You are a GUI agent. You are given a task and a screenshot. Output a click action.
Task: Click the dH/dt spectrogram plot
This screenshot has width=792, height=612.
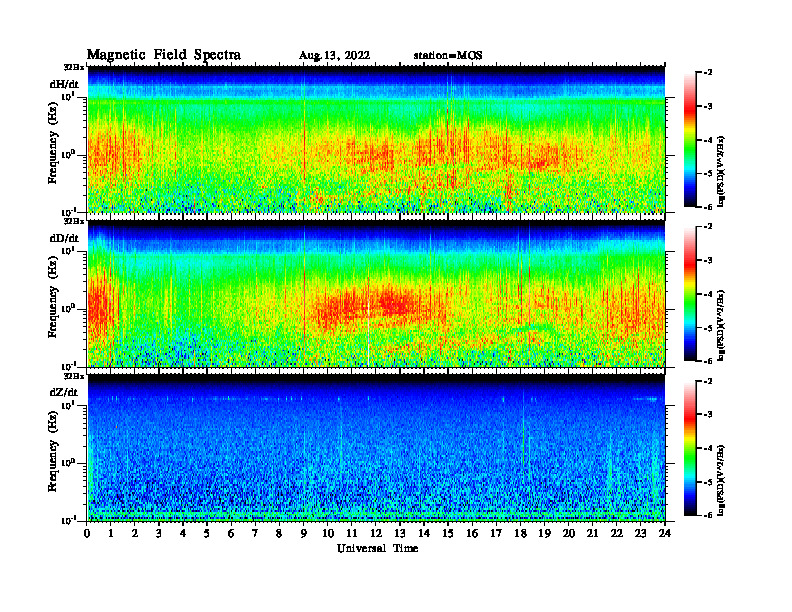[x=376, y=139]
